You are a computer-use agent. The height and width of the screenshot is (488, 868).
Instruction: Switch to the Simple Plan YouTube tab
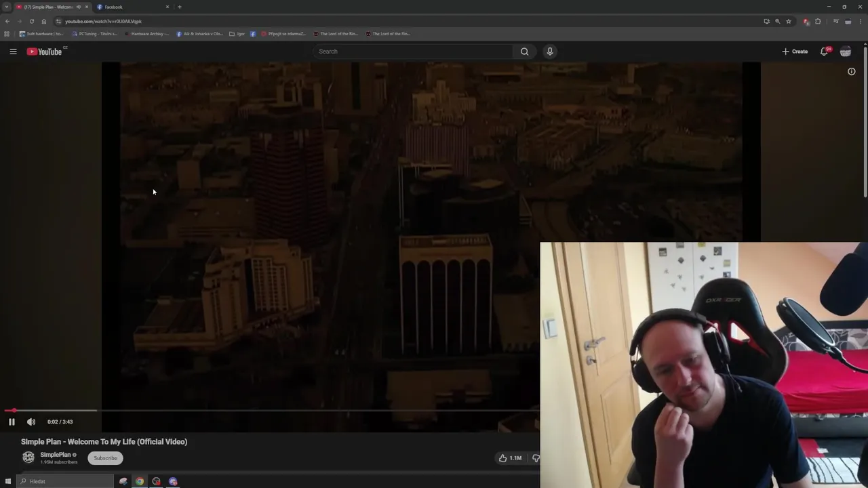click(x=49, y=7)
